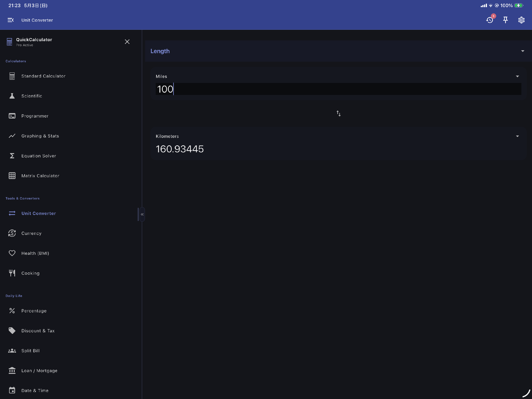
Task: Pin the current converter
Action: click(x=506, y=20)
